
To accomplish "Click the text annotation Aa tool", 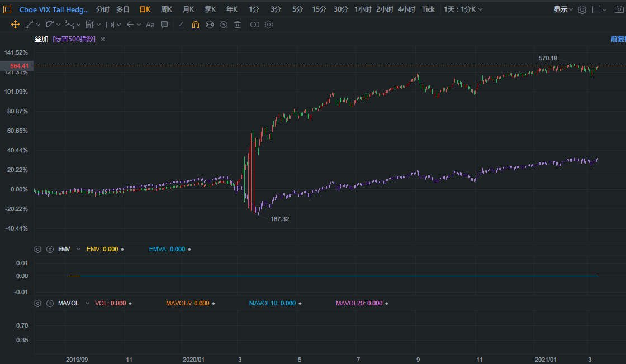I will [x=150, y=25].
